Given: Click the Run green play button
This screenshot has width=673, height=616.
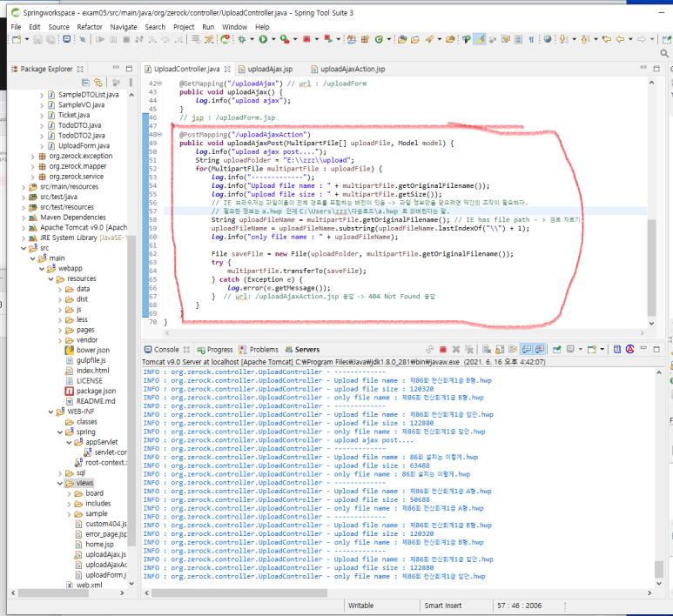Looking at the screenshot, I should click(263, 39).
